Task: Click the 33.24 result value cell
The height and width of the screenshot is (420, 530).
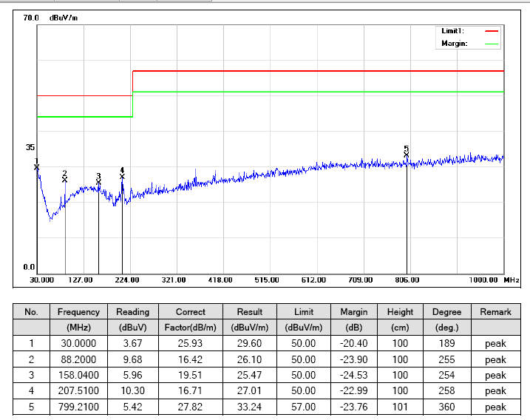Action: pyautogui.click(x=250, y=407)
